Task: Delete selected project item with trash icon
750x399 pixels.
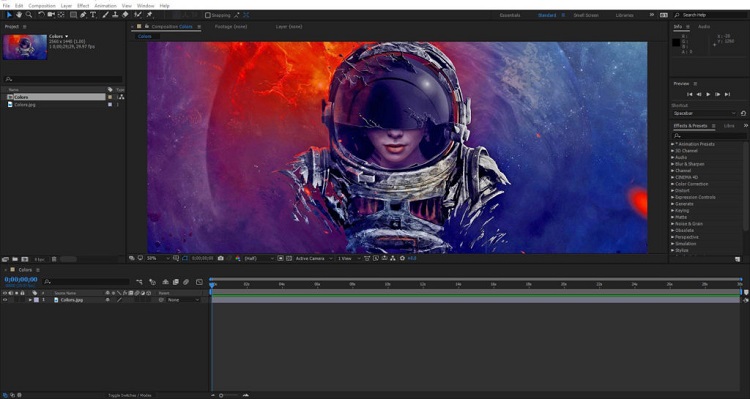Action: pyautogui.click(x=54, y=259)
